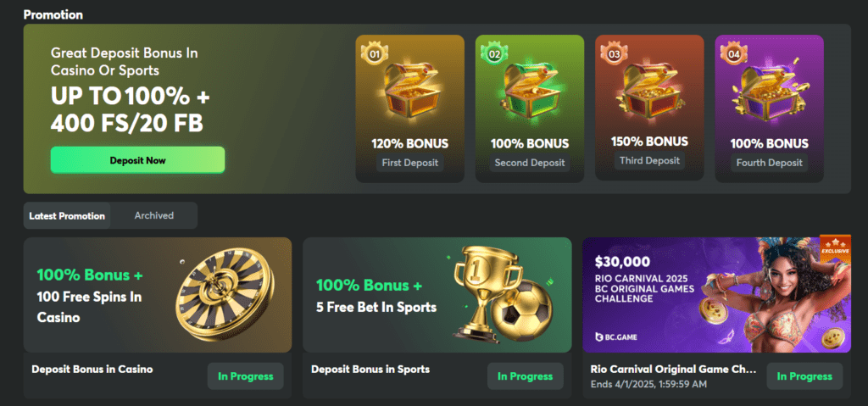Open the Rio Carnival 2025 banner thumbnail
Viewport: 868px width, 406px height.
tap(716, 295)
